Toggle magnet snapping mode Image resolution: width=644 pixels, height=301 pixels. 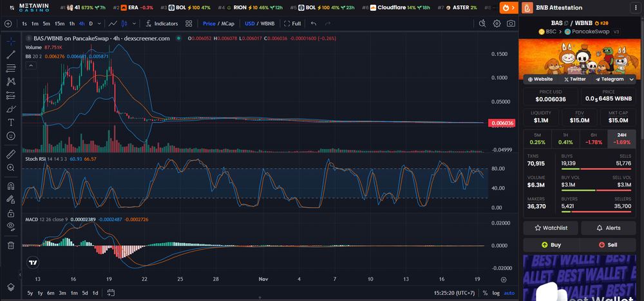point(11,186)
